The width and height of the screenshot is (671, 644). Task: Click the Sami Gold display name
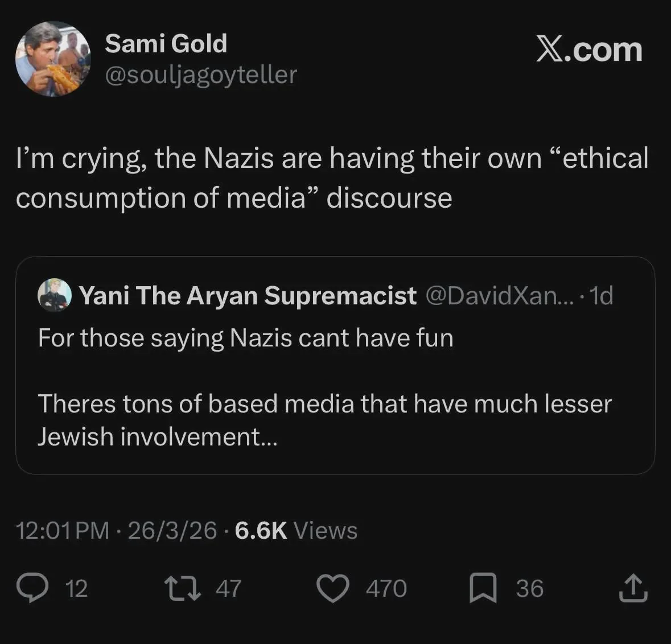coord(166,44)
